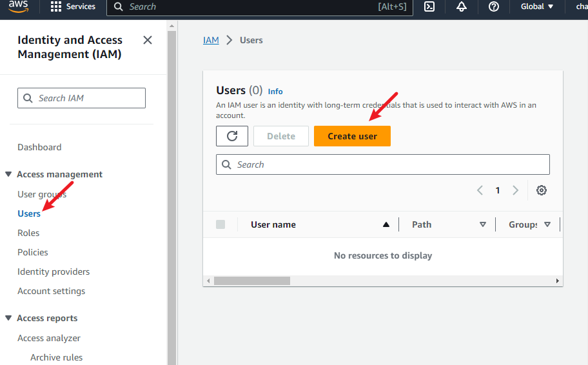588x365 pixels.
Task: Refresh the users list
Action: [232, 136]
